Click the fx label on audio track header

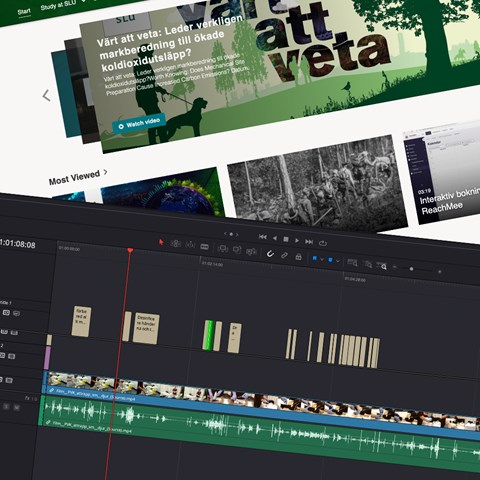(x=27, y=398)
